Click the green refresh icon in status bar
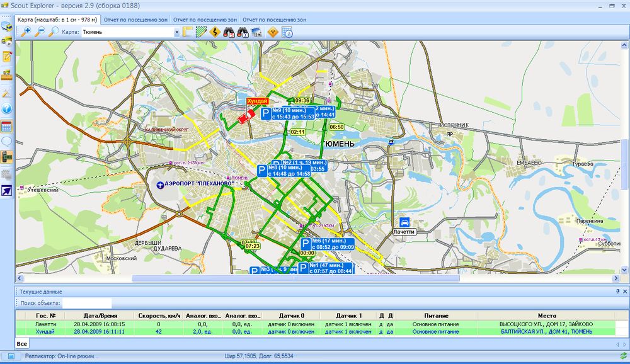 point(623,356)
